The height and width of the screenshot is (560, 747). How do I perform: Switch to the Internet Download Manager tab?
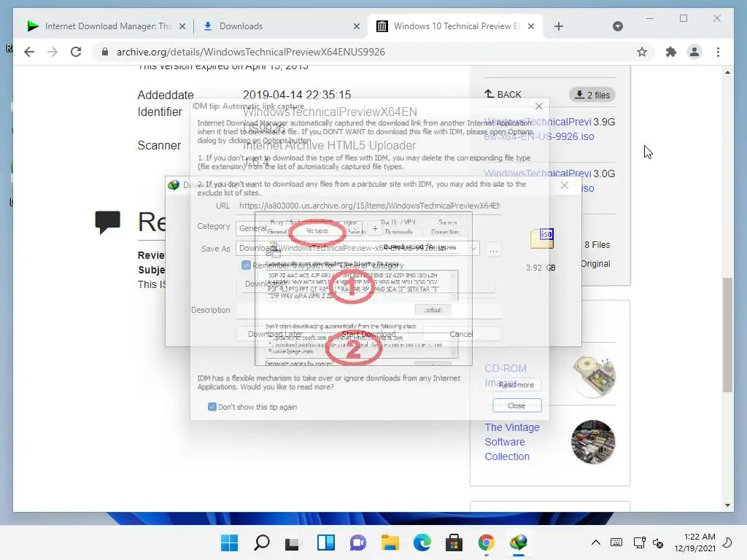tap(107, 26)
